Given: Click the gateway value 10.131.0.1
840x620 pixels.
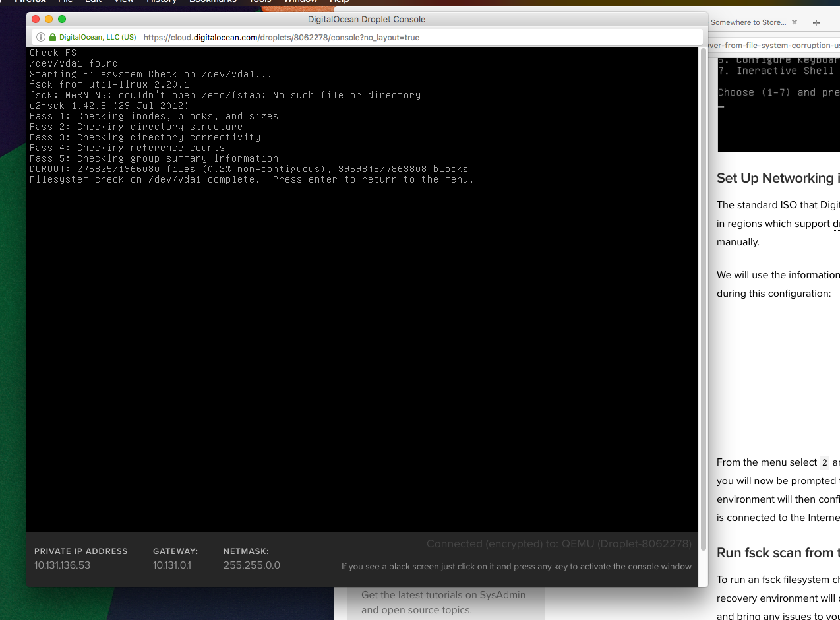Looking at the screenshot, I should tap(172, 565).
